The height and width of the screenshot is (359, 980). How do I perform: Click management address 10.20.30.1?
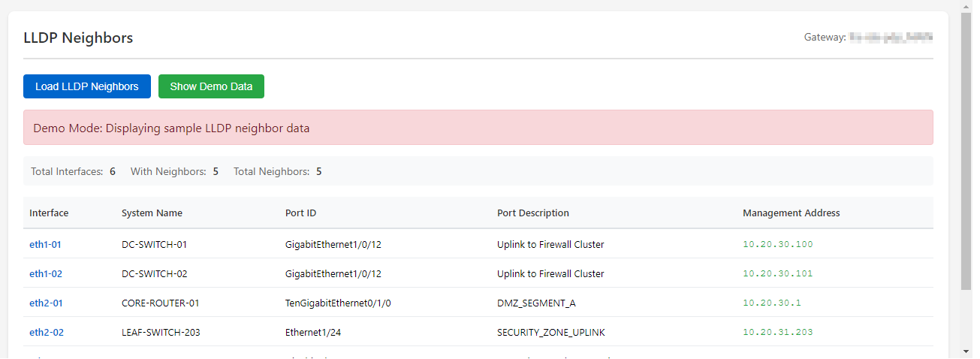click(x=771, y=303)
